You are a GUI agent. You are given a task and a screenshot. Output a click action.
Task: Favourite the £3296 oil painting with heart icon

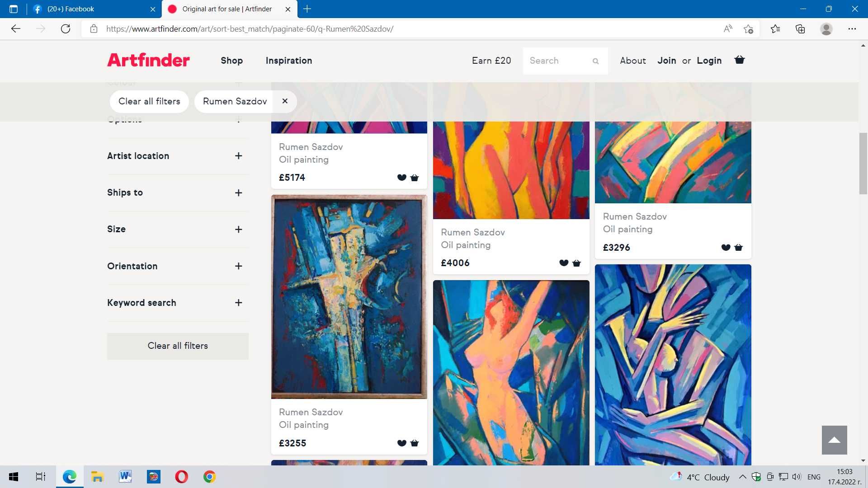click(726, 247)
